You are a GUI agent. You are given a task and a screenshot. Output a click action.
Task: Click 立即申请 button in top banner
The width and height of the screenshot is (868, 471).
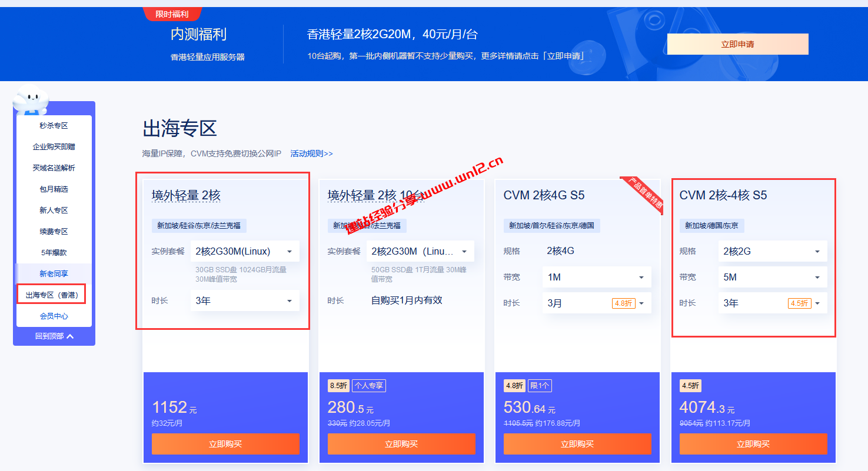[737, 44]
